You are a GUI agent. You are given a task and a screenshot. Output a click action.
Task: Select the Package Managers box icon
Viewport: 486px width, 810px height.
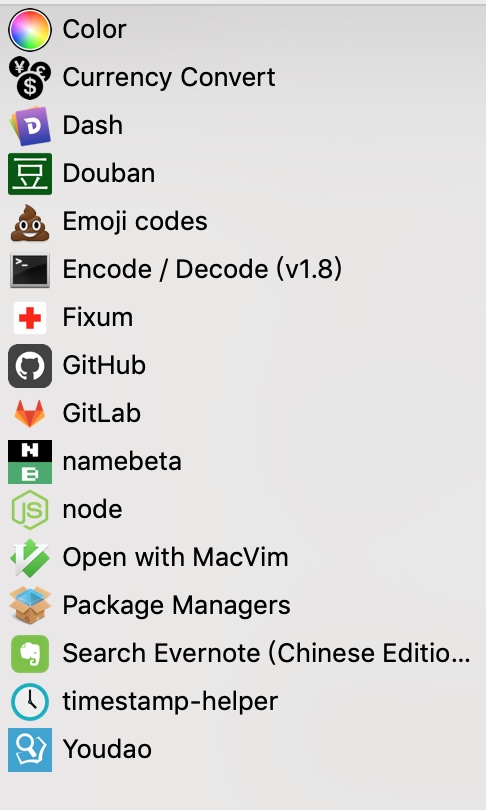(x=30, y=606)
